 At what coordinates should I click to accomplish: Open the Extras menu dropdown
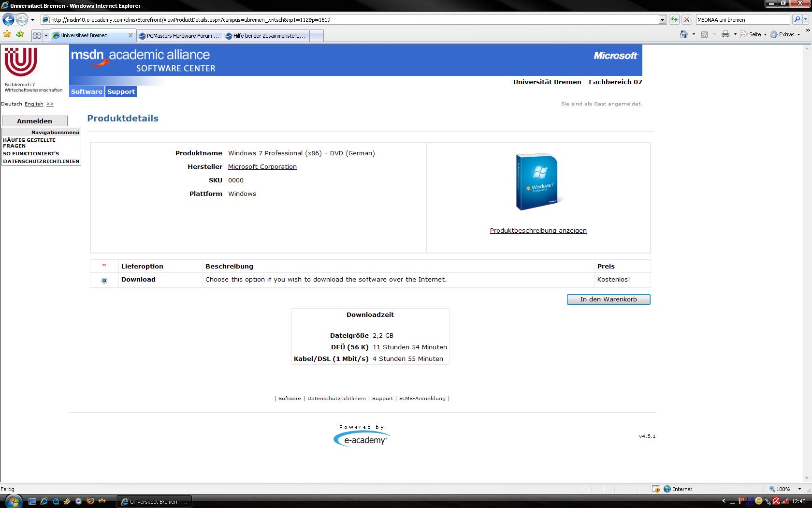tap(786, 34)
